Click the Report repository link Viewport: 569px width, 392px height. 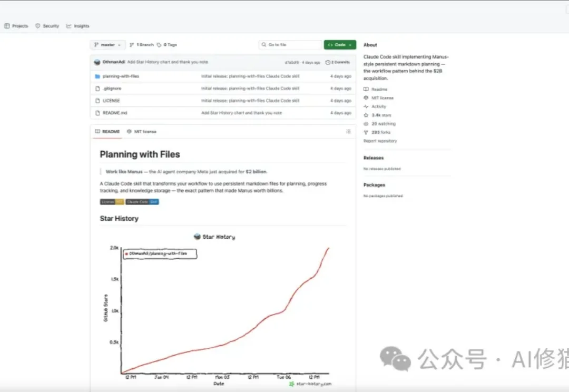pos(380,141)
